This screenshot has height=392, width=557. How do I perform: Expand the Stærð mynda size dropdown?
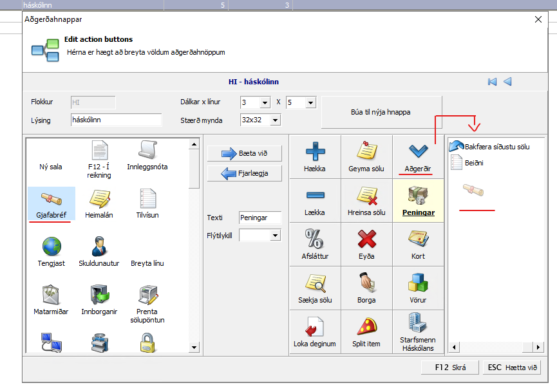pos(275,120)
